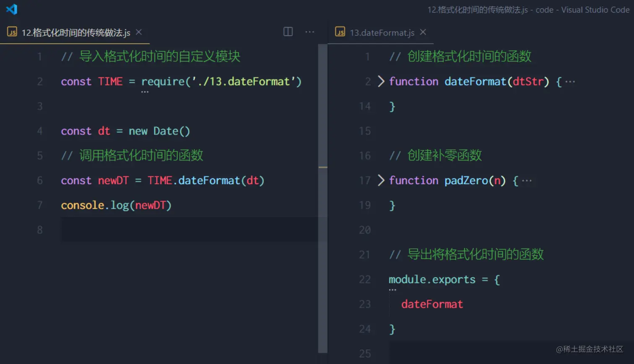Image resolution: width=634 pixels, height=364 pixels.
Task: Click the JS file icon of the 13.dateFormat.js tab
Action: pos(340,32)
